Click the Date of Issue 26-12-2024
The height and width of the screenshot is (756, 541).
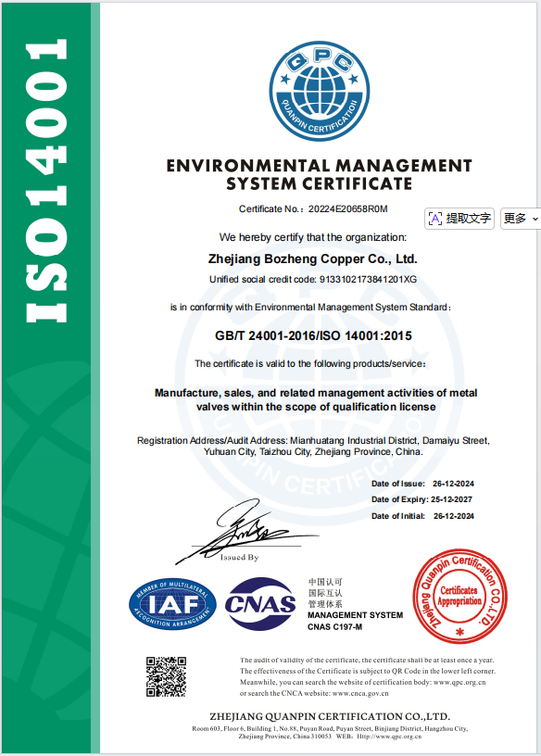(453, 484)
